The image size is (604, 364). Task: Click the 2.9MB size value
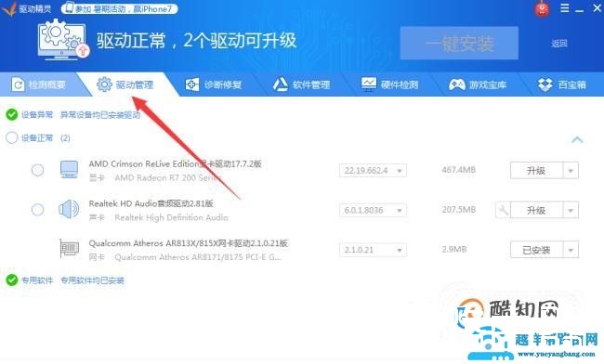[x=454, y=249]
